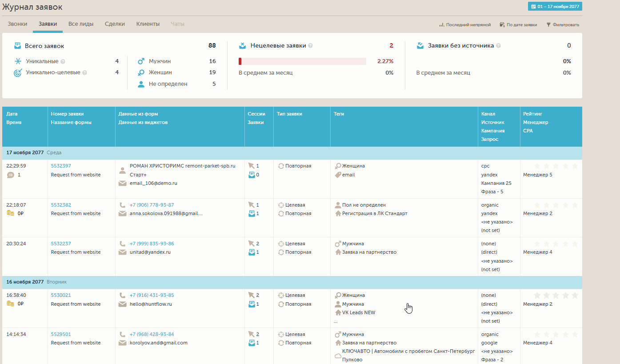This screenshot has width=620, height=364.
Task: Open the Сделки tab
Action: [x=115, y=24]
